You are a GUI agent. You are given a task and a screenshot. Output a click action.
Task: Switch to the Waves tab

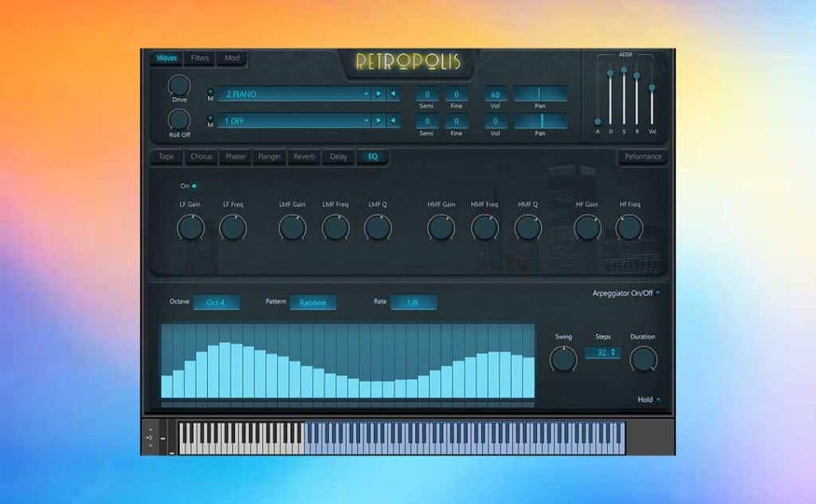(x=167, y=58)
